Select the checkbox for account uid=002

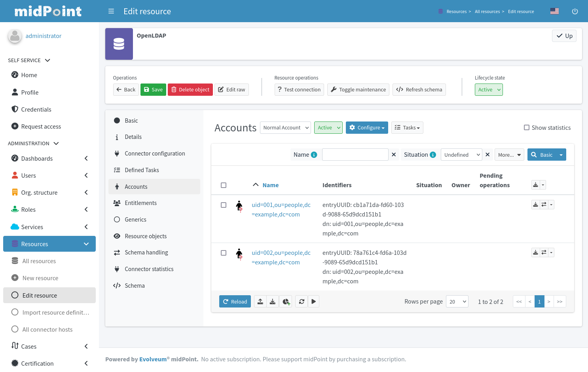pos(224,252)
